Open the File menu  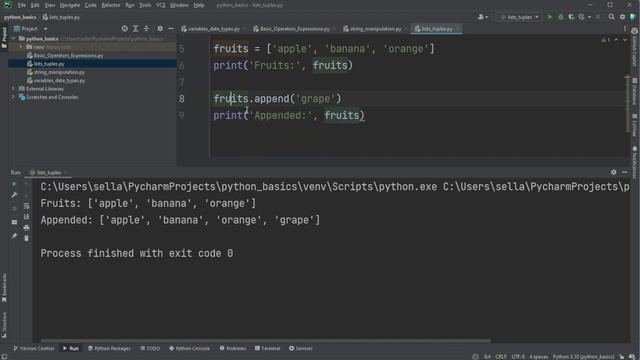[x=22, y=5]
